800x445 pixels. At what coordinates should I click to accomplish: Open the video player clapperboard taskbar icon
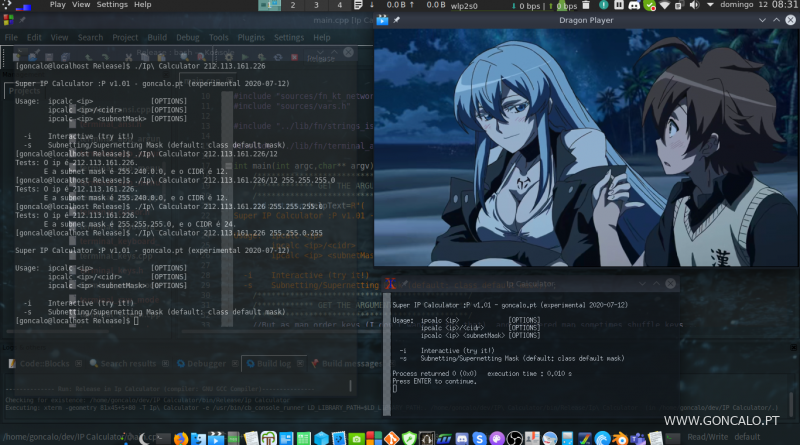pos(216,438)
